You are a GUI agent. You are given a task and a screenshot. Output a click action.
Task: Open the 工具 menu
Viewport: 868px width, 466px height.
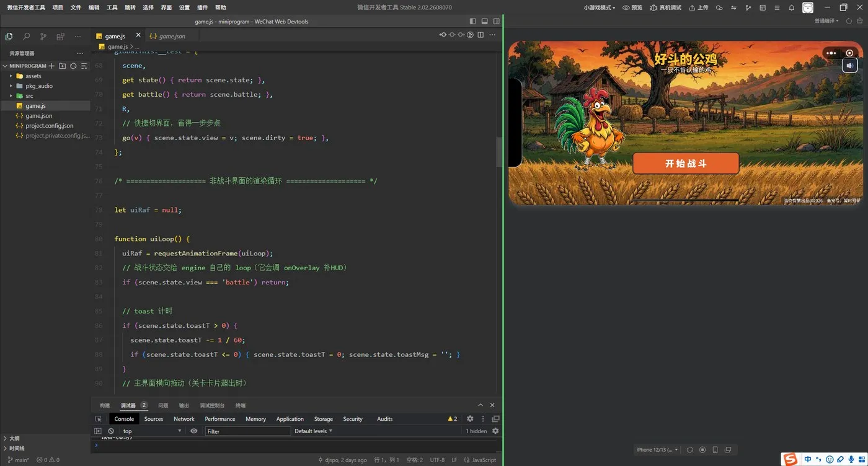coord(112,7)
